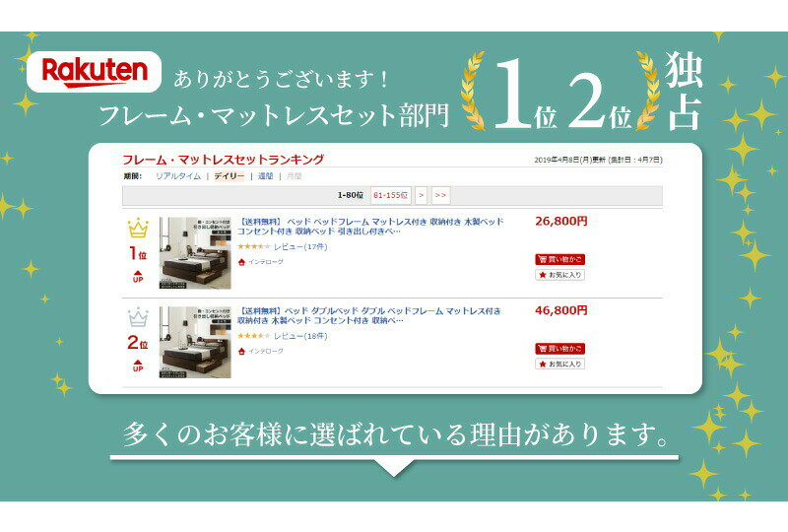Screen dimensions: 788x532
Task: Click the star rating of the 26,800円 item
Action: (x=254, y=246)
